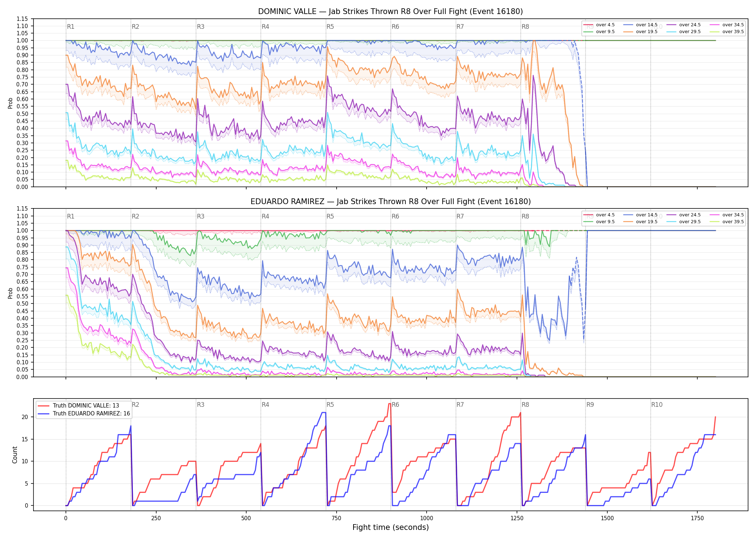Image resolution: width=756 pixels, height=540 pixels.
Task: Click the R3 round marker in top chart
Action: click(201, 27)
